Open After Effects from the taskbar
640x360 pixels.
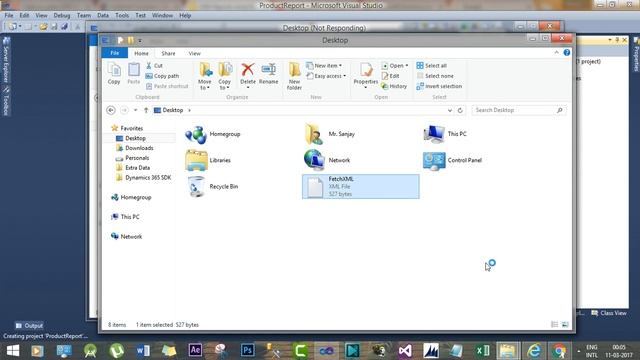195,350
